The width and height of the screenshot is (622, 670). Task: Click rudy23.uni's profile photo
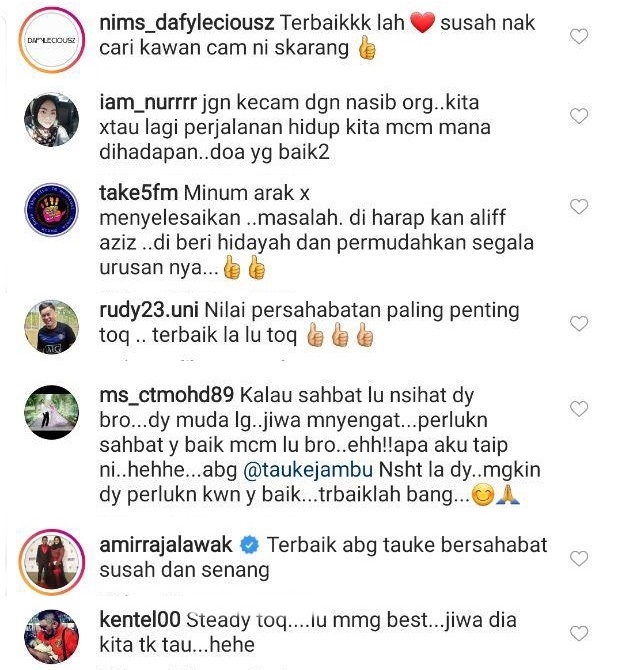tap(52, 326)
